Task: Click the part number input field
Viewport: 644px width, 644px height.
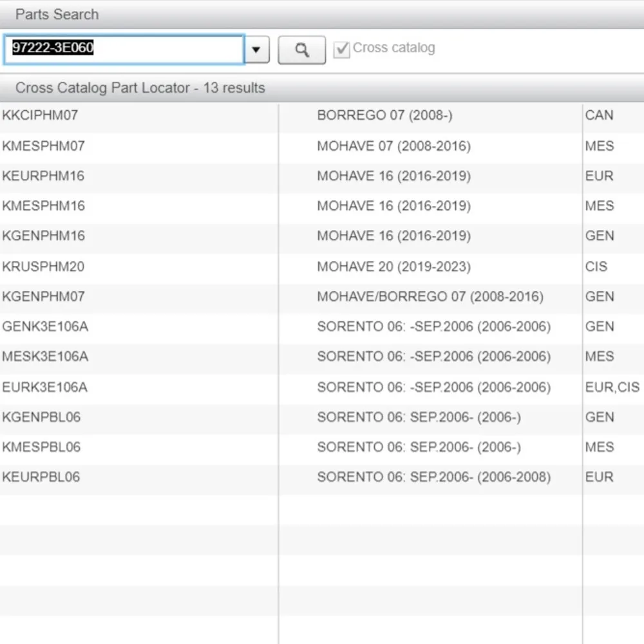Action: (124, 50)
